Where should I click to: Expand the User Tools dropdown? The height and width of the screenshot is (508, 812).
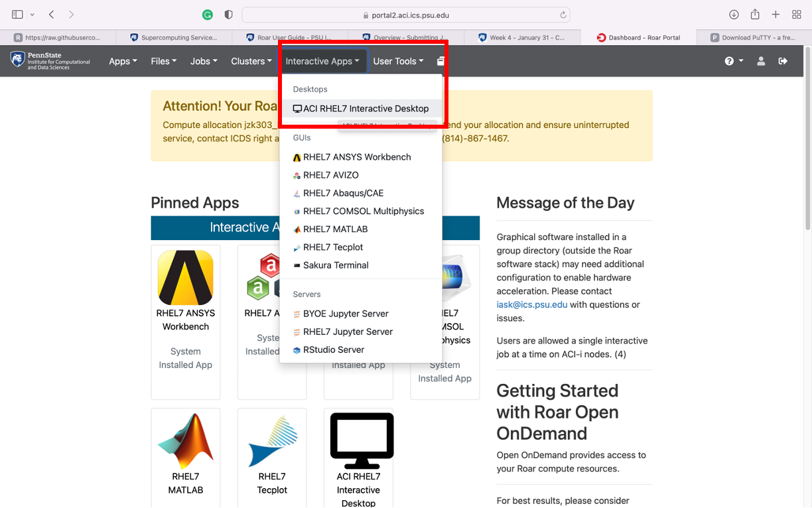398,61
